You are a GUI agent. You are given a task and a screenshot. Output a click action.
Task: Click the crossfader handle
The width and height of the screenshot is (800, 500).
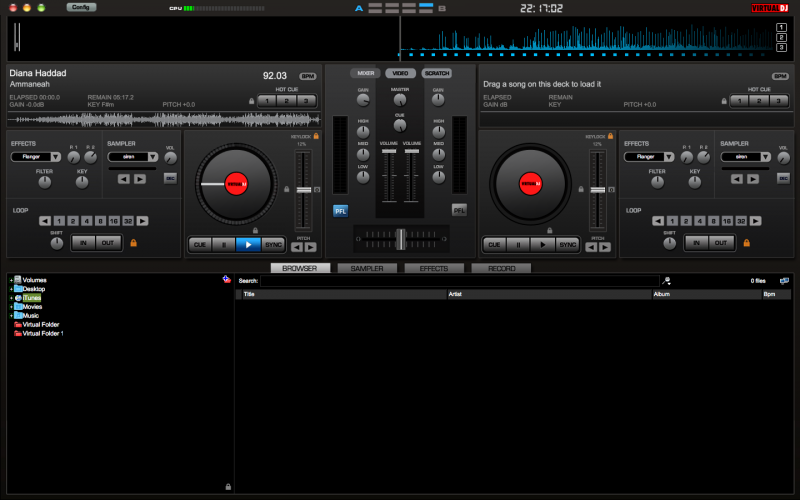[x=401, y=239]
